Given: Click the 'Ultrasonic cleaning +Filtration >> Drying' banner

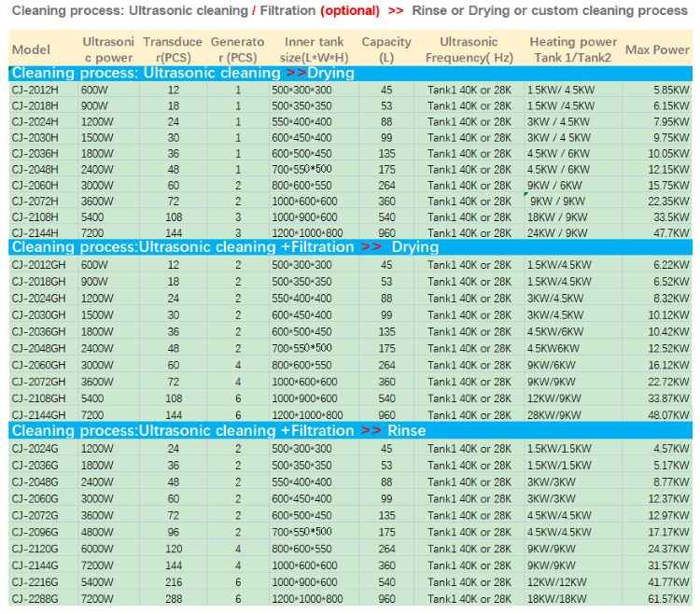Looking at the screenshot, I should coord(350,247).
